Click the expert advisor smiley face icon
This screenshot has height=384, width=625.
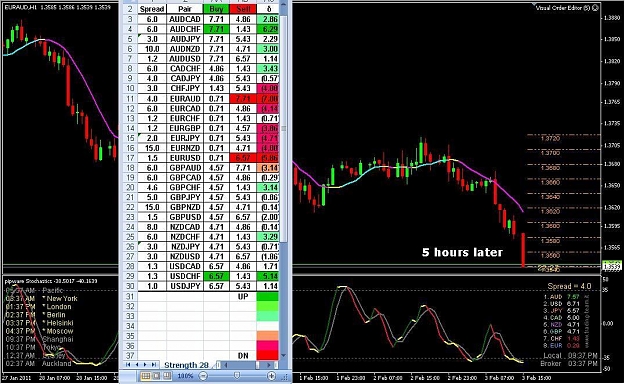595,8
